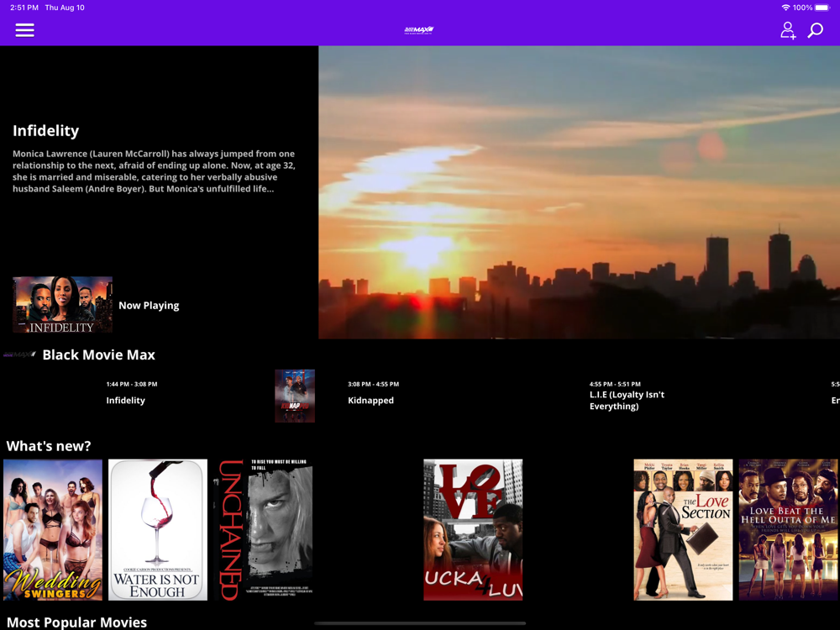Tap the What's new? section heading
Image resolution: width=840 pixels, height=630 pixels.
49,446
